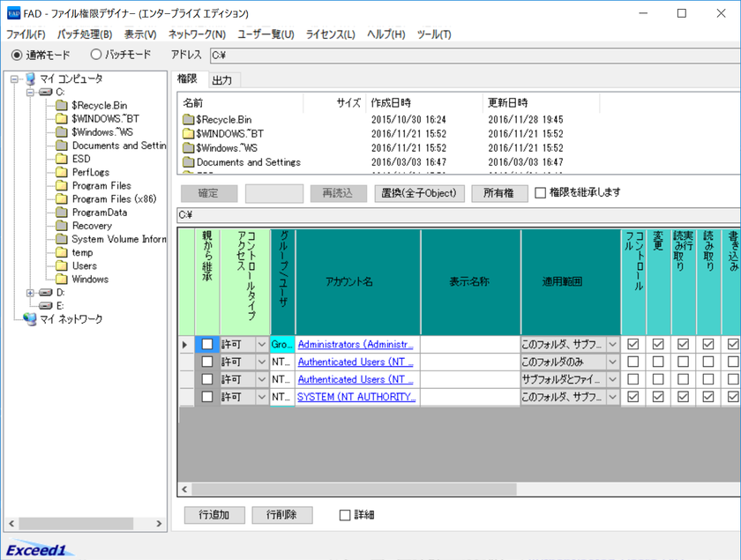The height and width of the screenshot is (560, 741).
Task: Click the Program Files folder icon in tree
Action: (61, 186)
